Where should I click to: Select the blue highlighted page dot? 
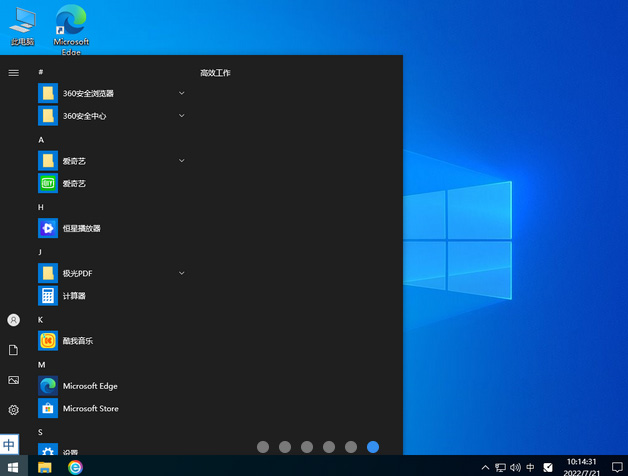tap(373, 447)
